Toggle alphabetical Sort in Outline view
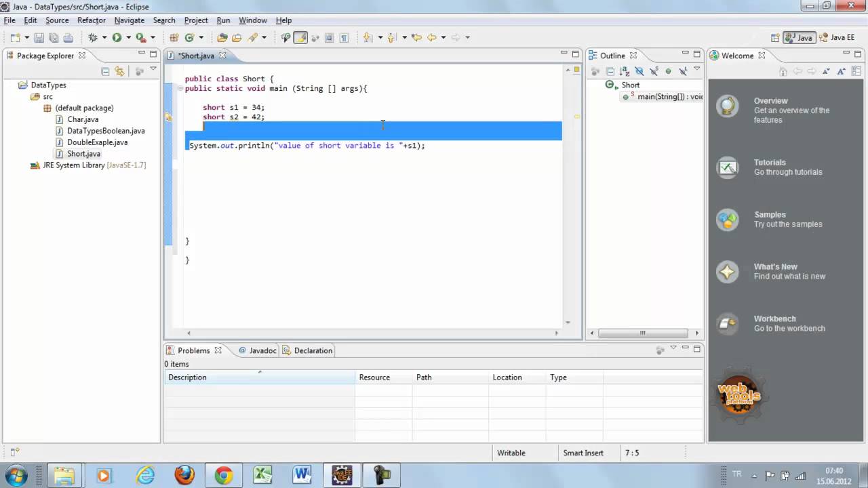 (x=625, y=71)
